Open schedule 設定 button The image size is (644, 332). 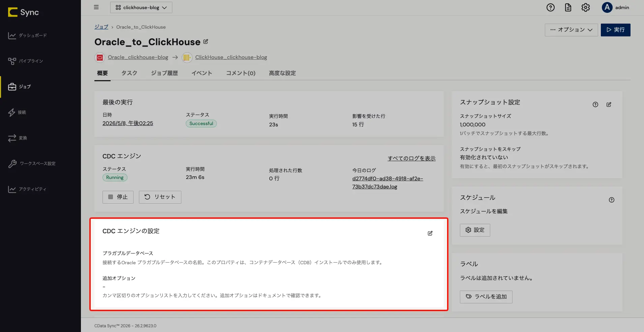(x=475, y=230)
